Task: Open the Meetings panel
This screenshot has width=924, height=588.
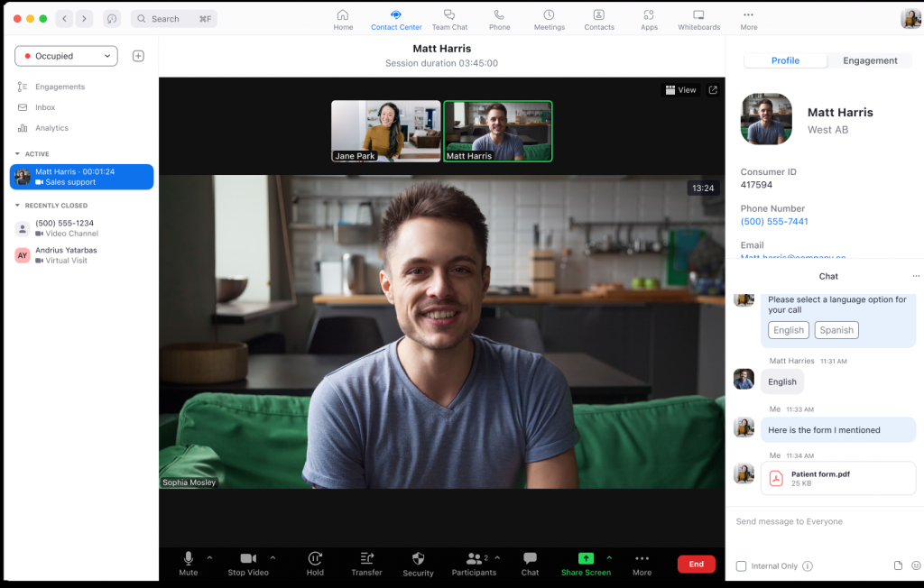Action: pos(549,19)
